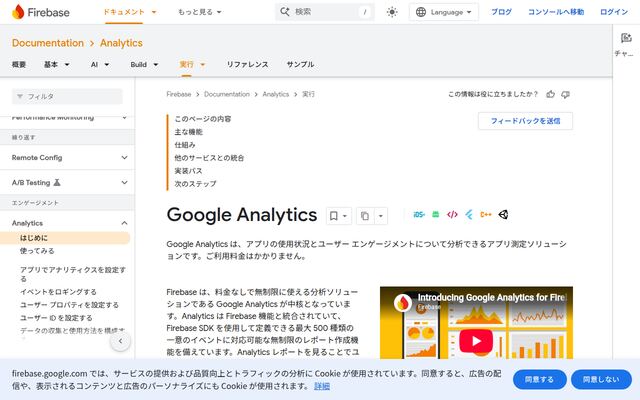Click the Documentation heading link

[48, 43]
